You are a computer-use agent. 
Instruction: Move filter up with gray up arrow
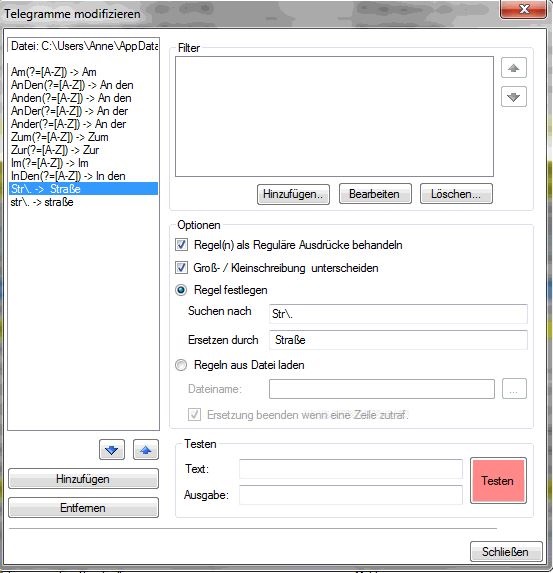514,68
